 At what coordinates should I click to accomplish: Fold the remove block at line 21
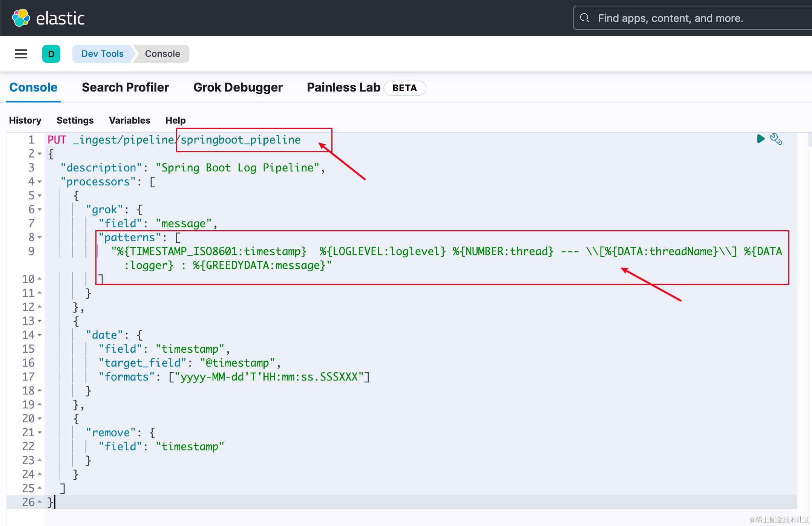40,433
